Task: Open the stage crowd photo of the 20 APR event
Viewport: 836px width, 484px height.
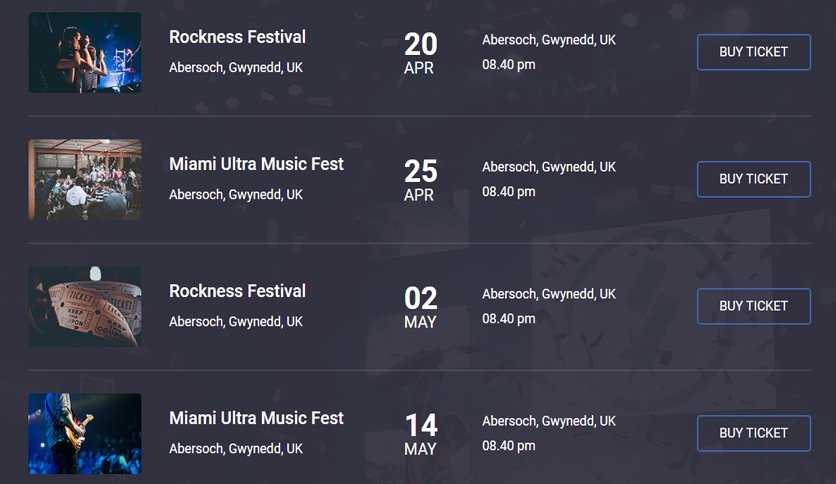Action: [85, 52]
